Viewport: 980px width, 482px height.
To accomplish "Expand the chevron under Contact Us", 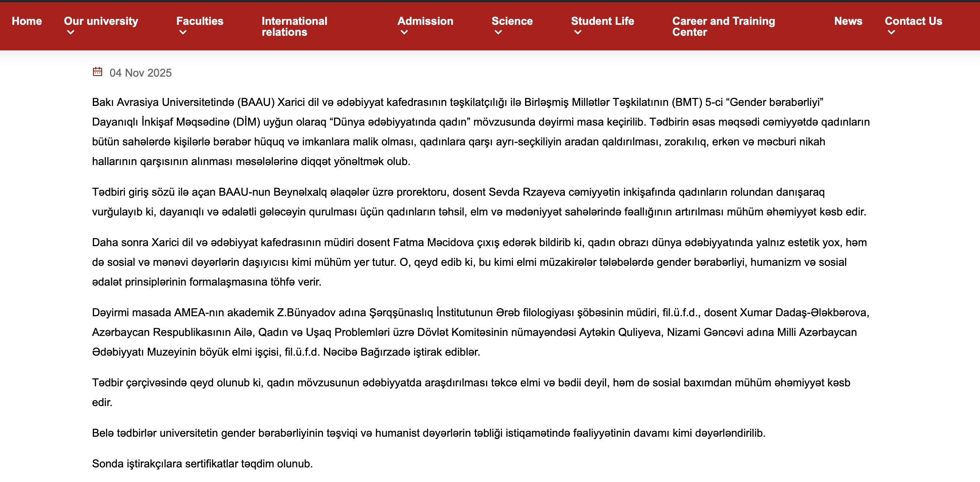I will pos(891,33).
